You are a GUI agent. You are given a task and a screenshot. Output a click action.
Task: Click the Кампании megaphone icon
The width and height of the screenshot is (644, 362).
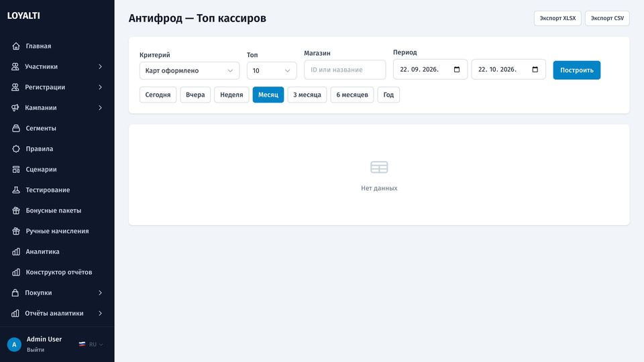click(15, 107)
